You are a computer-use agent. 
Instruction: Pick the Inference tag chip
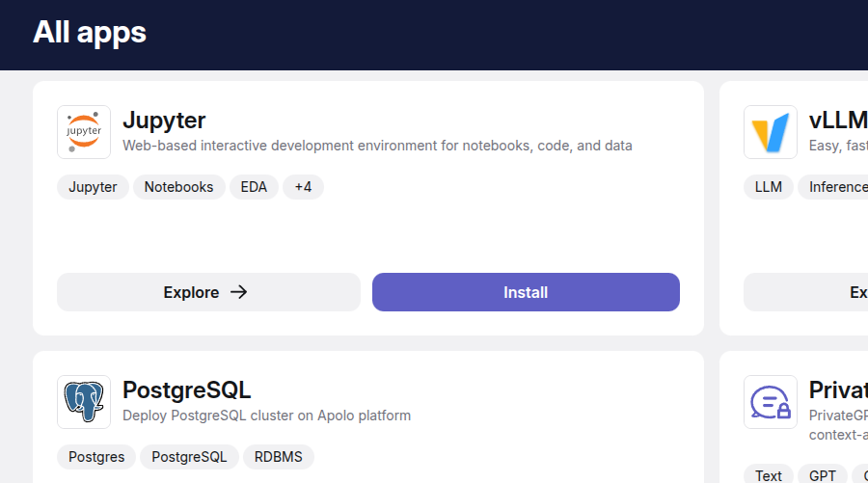click(x=835, y=187)
